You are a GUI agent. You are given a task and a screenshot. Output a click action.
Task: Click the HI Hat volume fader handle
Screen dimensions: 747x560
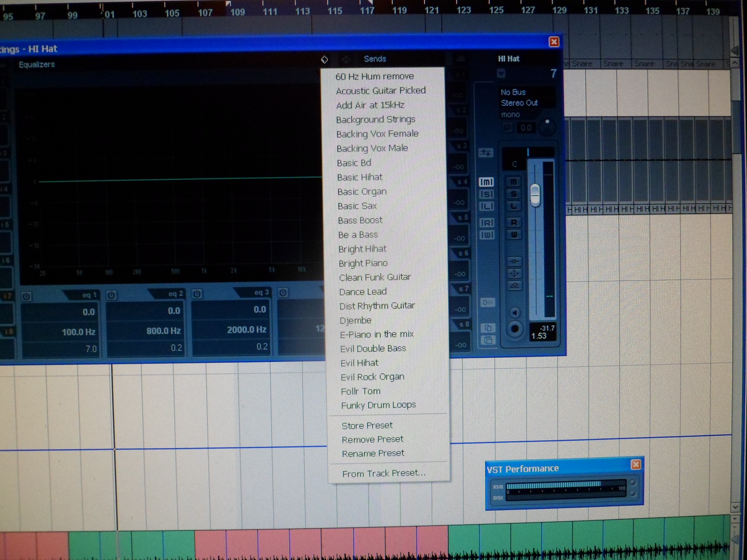coord(535,195)
